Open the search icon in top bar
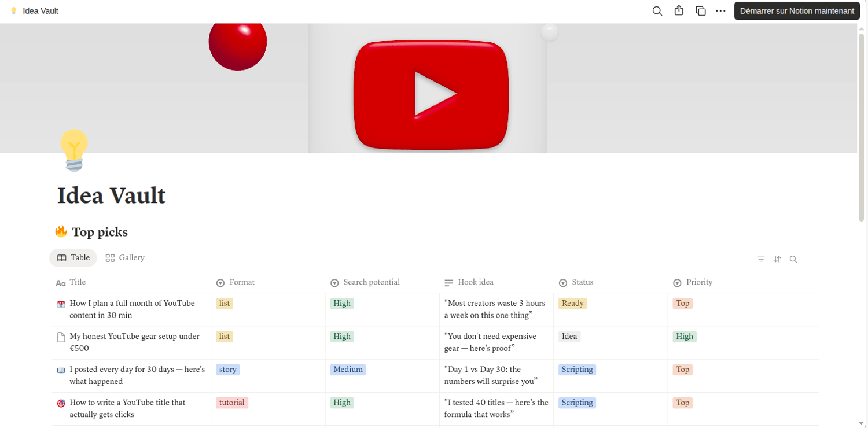 tap(657, 11)
